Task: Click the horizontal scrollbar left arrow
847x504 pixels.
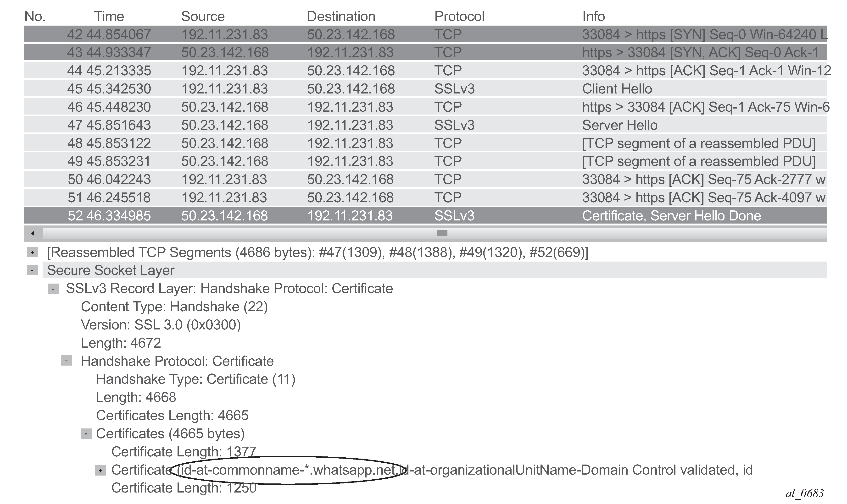Action: 33,233
